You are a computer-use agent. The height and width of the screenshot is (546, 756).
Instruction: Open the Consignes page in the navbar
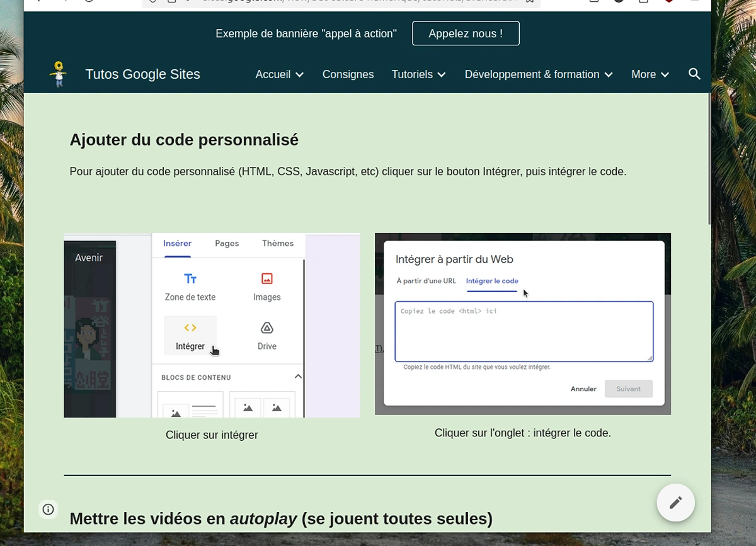coord(348,74)
